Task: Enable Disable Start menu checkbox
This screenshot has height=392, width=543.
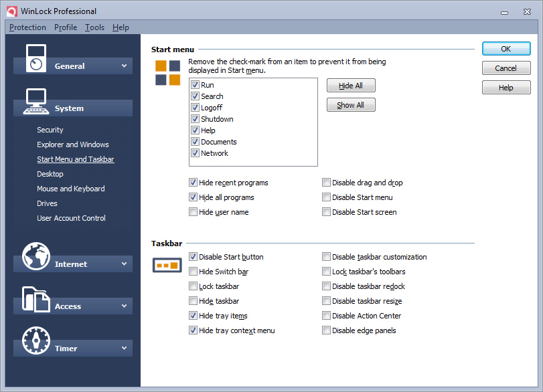Action: tap(327, 197)
